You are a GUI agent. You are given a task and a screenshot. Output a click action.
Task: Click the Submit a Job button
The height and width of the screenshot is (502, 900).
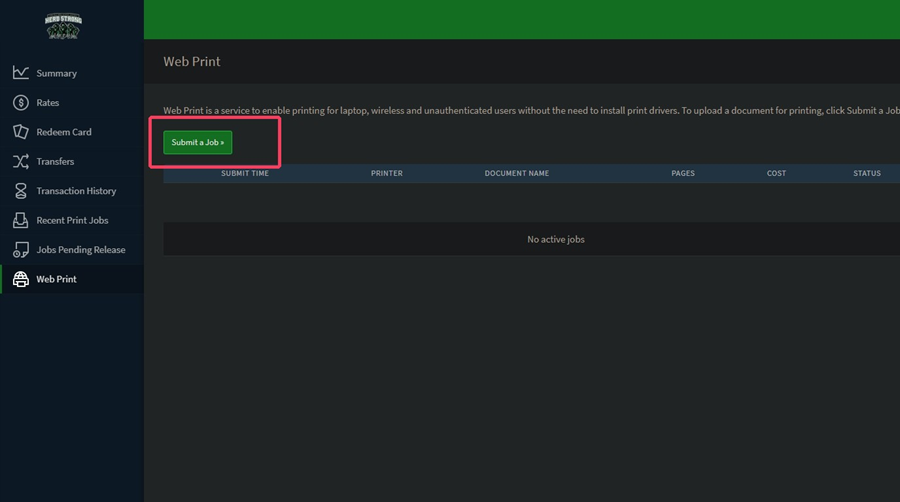(x=197, y=142)
